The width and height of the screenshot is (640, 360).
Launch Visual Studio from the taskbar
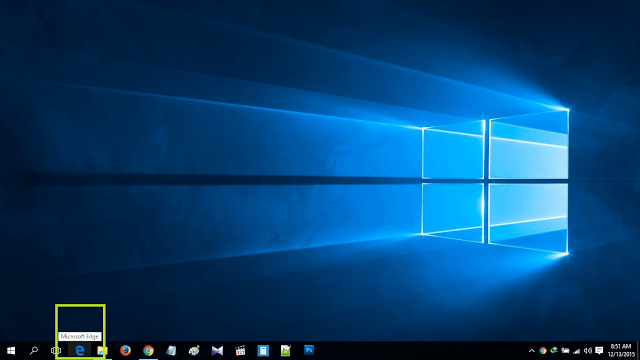[x=217, y=351]
